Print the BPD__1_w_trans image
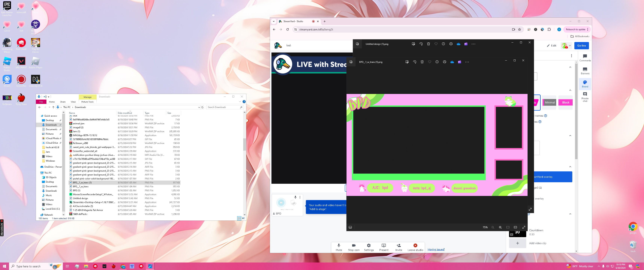 pos(444,62)
